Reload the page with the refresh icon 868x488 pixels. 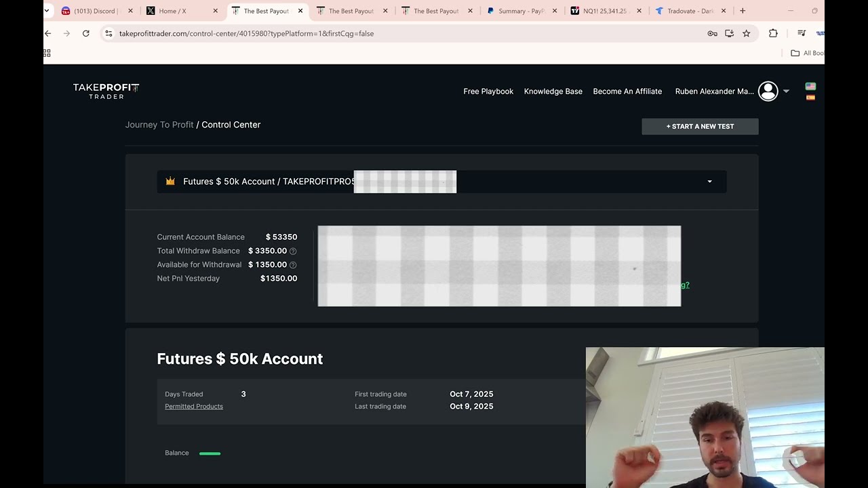pyautogui.click(x=86, y=33)
